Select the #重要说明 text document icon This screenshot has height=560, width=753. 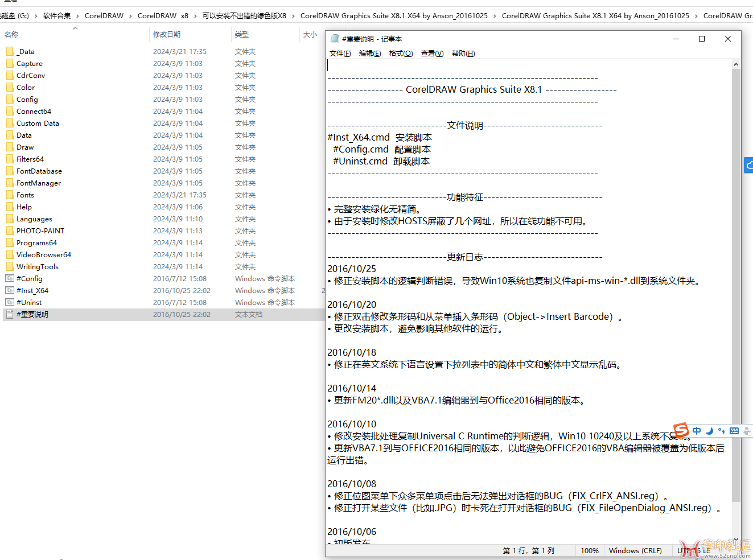tap(10, 314)
